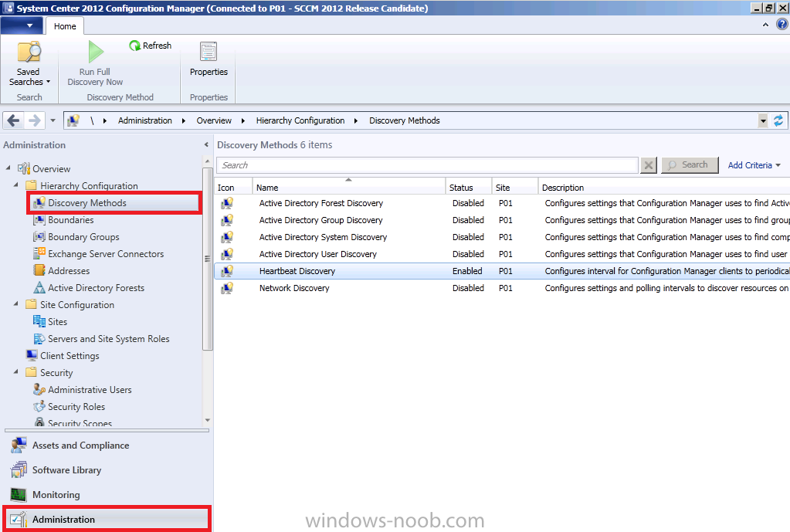Image resolution: width=790 pixels, height=532 pixels.
Task: Click the Site Configuration folder icon
Action: point(31,304)
